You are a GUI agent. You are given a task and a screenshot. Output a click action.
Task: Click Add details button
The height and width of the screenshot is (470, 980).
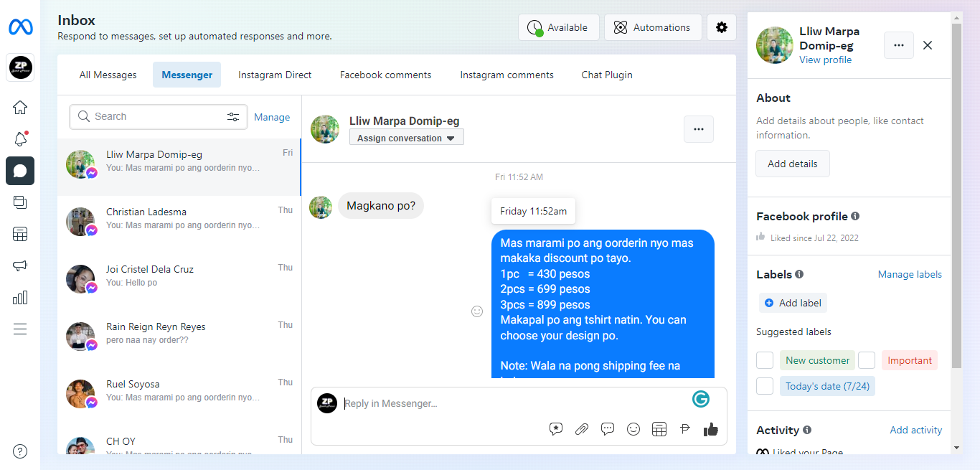coord(793,164)
